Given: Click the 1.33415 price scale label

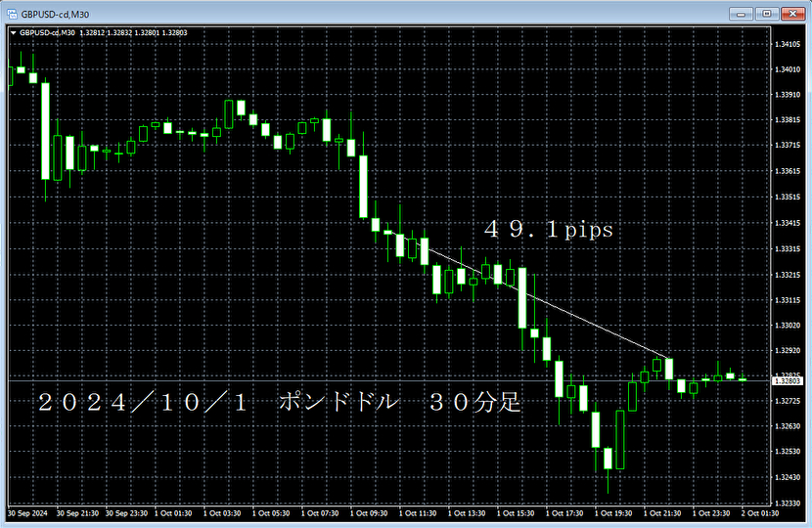Looking at the screenshot, I should pyautogui.click(x=788, y=223).
